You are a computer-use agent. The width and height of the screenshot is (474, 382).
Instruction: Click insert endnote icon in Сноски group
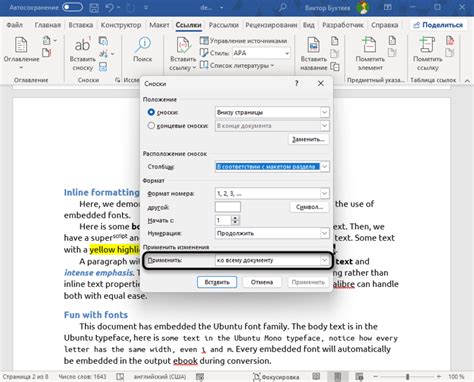coord(103,41)
